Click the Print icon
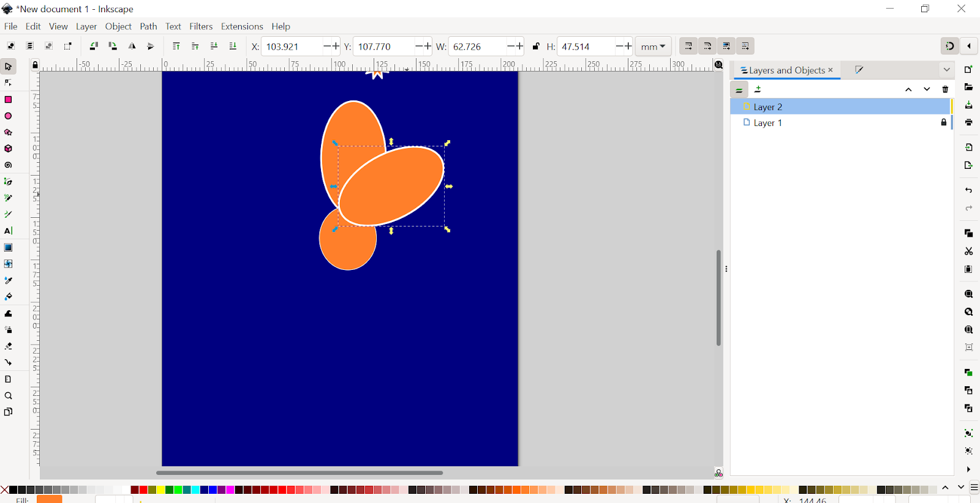The height and width of the screenshot is (503, 980). tap(968, 122)
